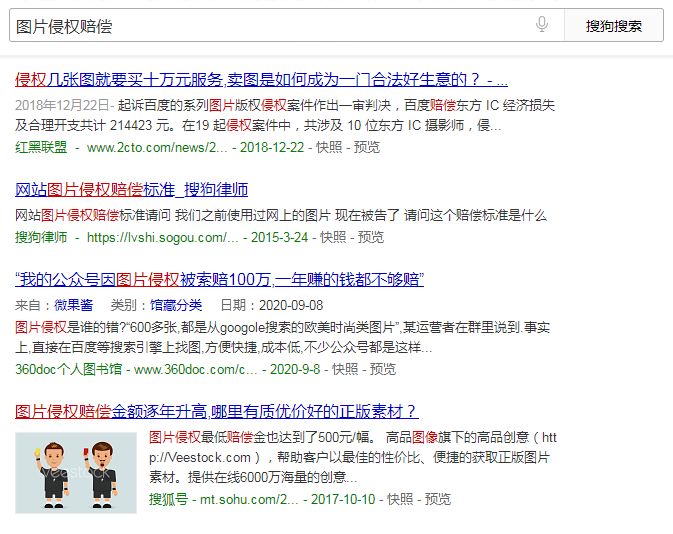Open the 搜狗律师 source link
Screen dimensions: 673x534
(x=41, y=237)
